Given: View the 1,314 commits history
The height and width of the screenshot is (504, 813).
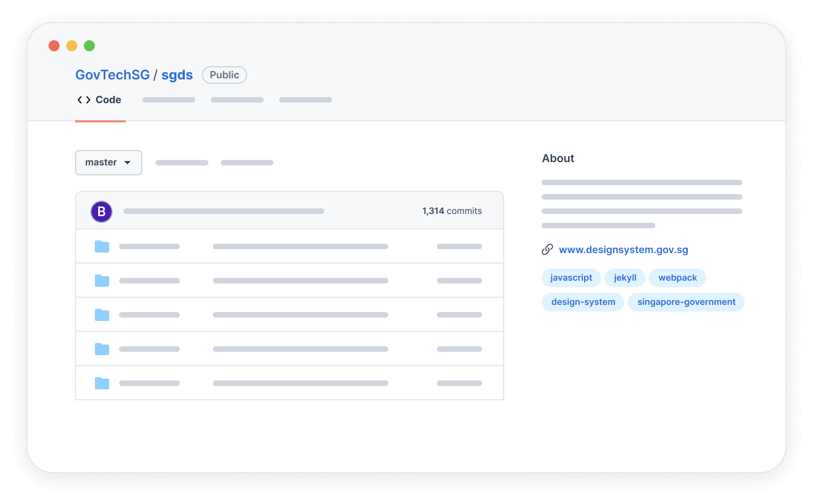Looking at the screenshot, I should (x=452, y=211).
